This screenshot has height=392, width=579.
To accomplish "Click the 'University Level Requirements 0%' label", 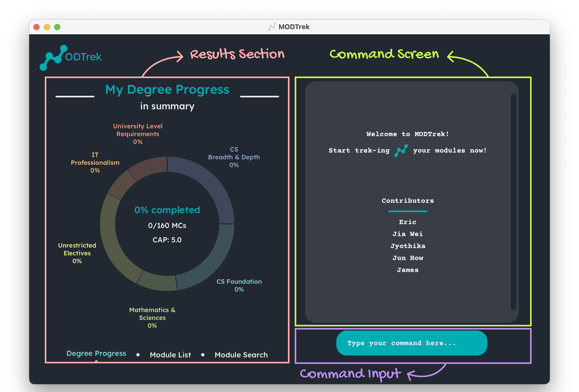I will tap(138, 134).
